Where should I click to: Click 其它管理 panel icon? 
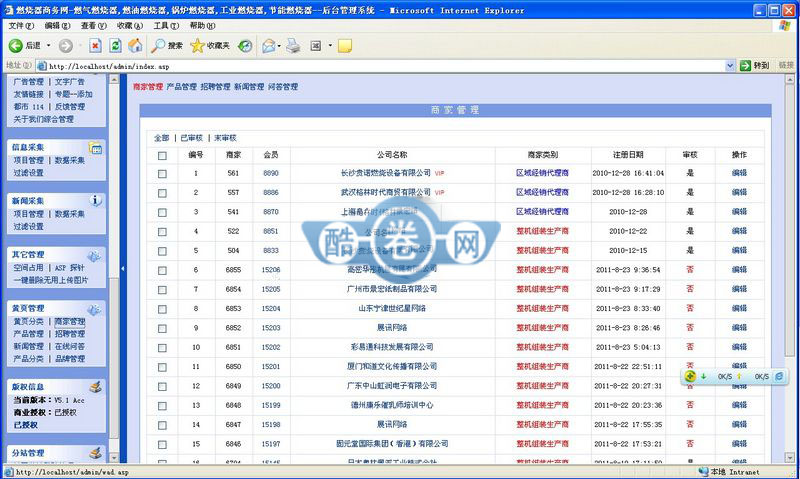(x=94, y=255)
